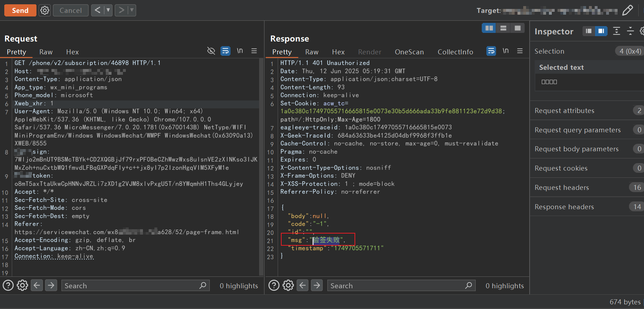The height and width of the screenshot is (309, 644).
Task: Set Inspector layout to right-docked icon
Action: pos(601,31)
